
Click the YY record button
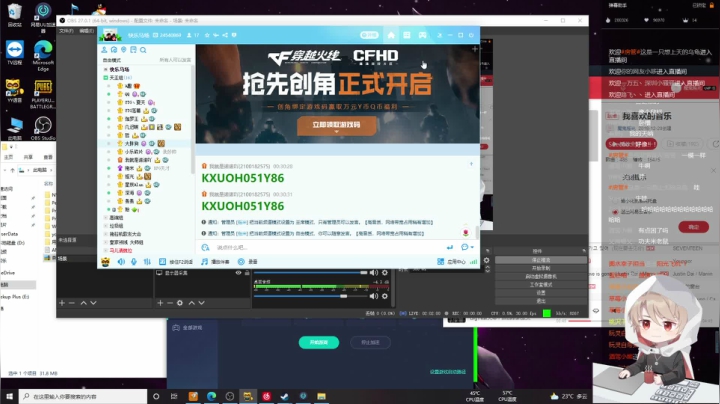click(x=248, y=262)
